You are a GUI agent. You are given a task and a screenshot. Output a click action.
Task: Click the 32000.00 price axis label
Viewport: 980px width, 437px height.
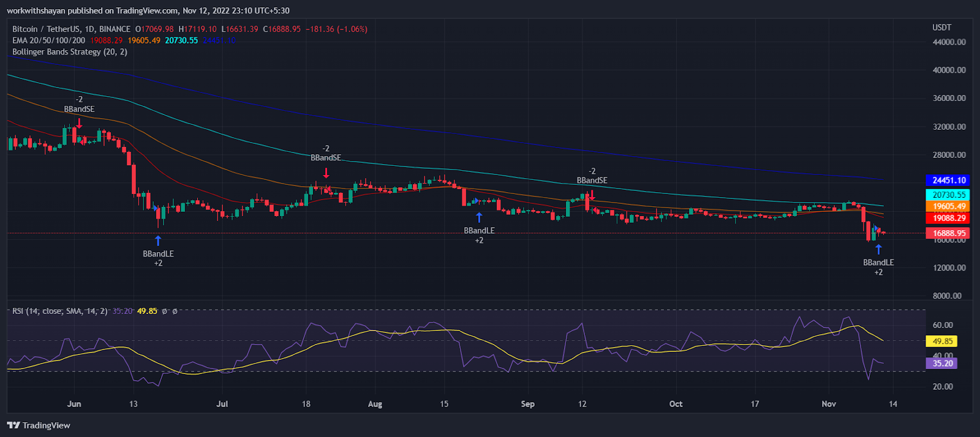pyautogui.click(x=949, y=127)
